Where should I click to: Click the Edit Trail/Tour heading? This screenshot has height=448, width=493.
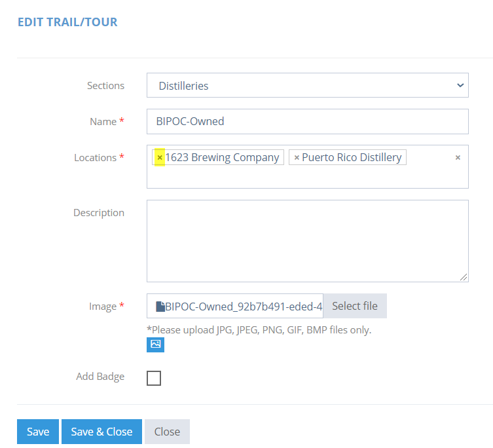click(67, 22)
